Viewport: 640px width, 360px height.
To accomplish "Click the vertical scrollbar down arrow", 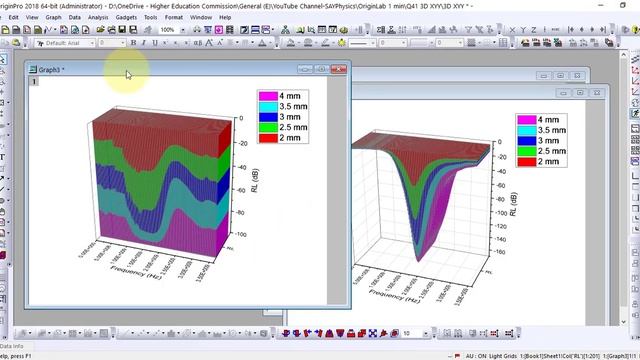I will pyautogui.click(x=623, y=322).
